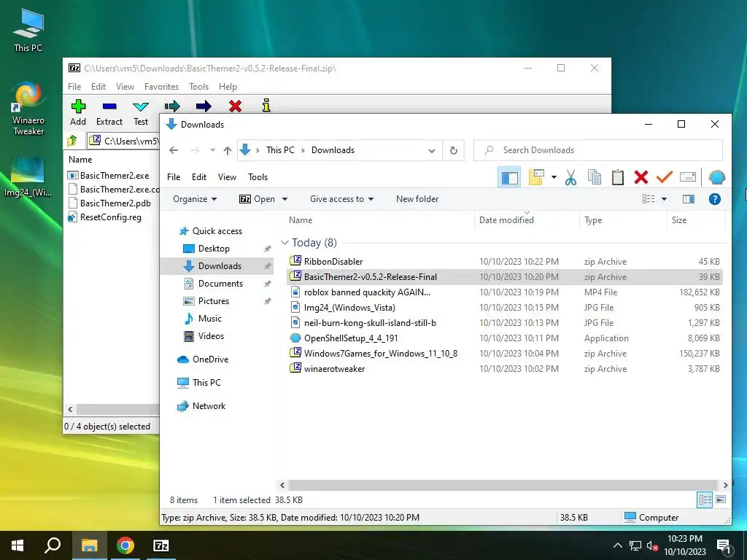Go back using the Back arrow in Explorer
Image resolution: width=747 pixels, height=560 pixels.
(174, 150)
